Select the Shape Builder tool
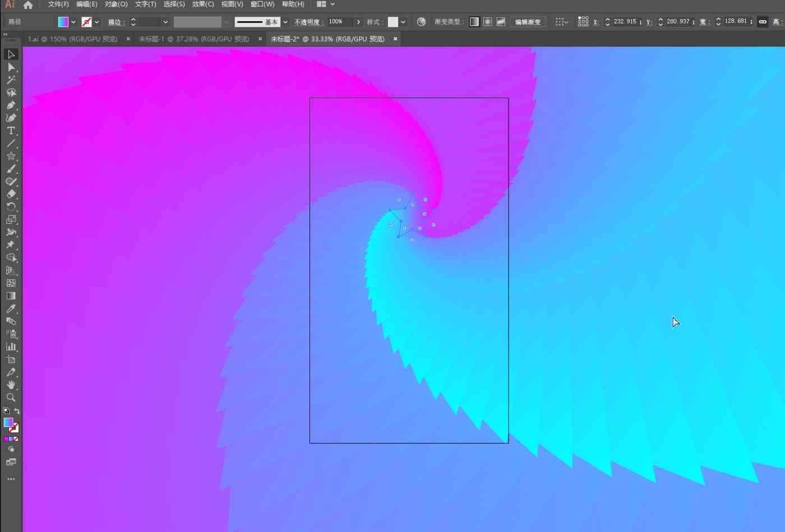Image resolution: width=785 pixels, height=532 pixels. pyautogui.click(x=11, y=258)
